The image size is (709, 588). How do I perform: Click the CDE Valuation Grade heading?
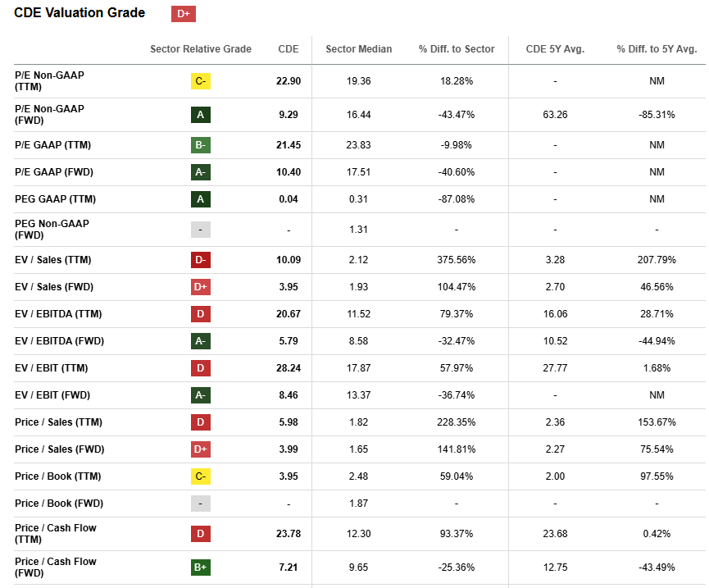tap(80, 12)
